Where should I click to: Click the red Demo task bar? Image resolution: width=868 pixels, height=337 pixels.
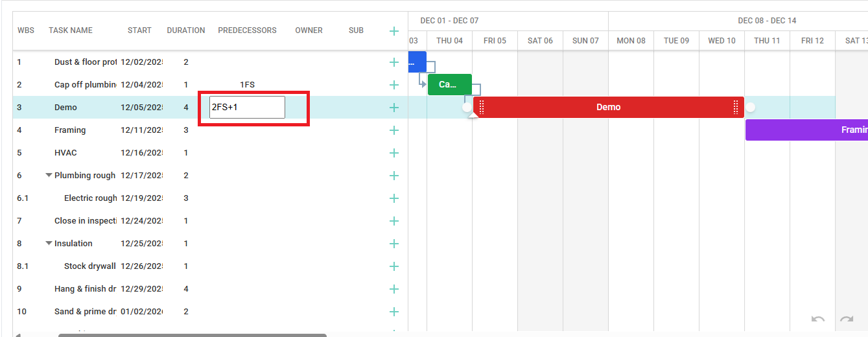tap(608, 108)
